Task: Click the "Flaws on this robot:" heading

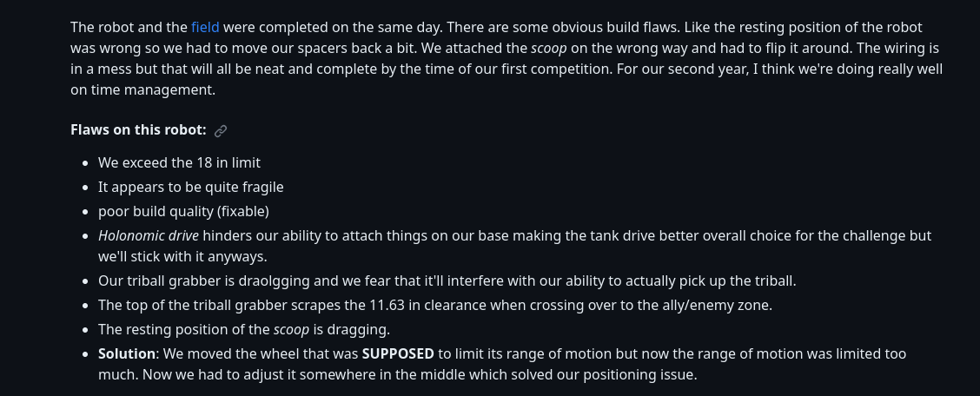Action: (138, 130)
